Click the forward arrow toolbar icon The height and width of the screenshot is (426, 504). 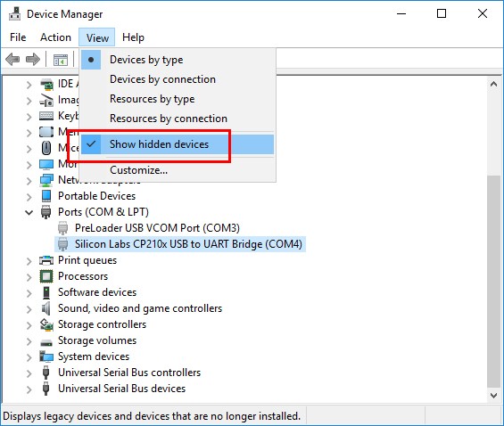pos(33,60)
